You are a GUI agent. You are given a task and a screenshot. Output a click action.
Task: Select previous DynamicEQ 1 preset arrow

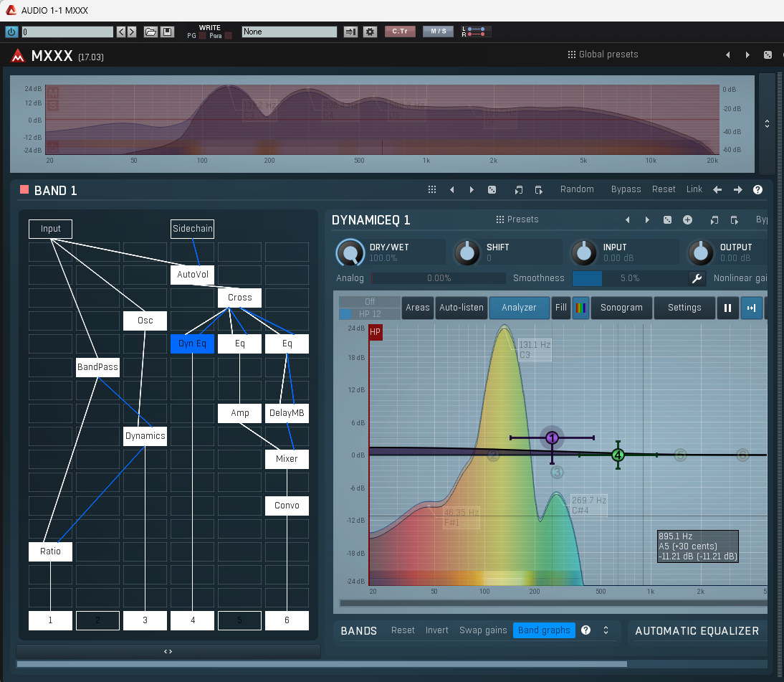click(x=628, y=219)
